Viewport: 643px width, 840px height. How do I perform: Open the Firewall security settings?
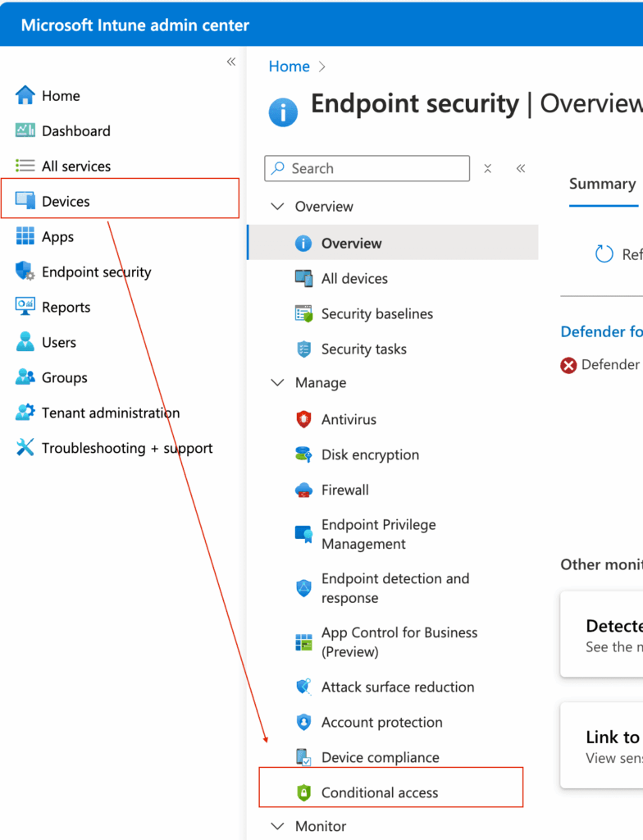point(344,490)
